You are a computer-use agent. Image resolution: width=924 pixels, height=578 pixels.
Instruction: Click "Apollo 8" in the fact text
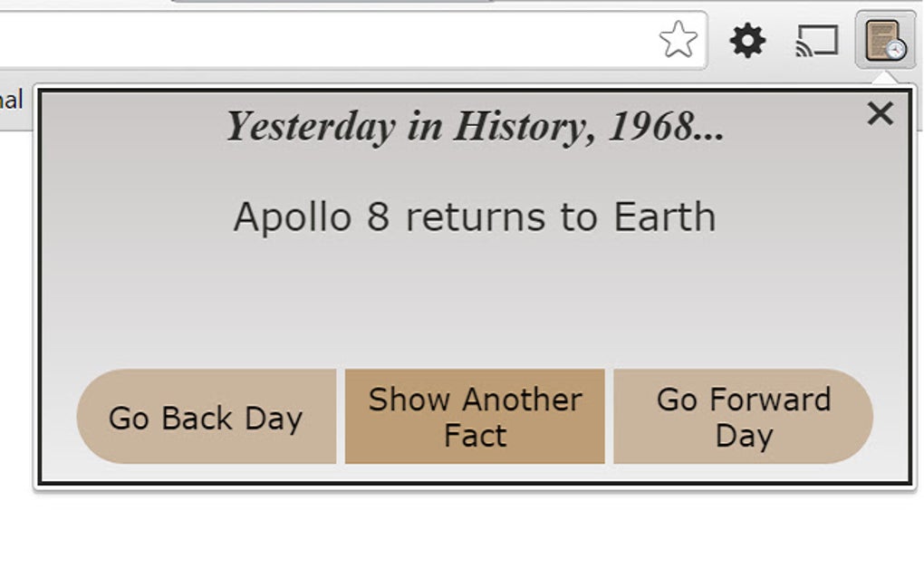[310, 217]
